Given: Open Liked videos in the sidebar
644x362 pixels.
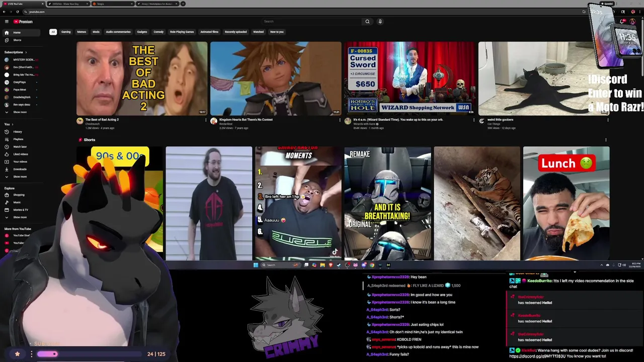Looking at the screenshot, I should (20, 154).
